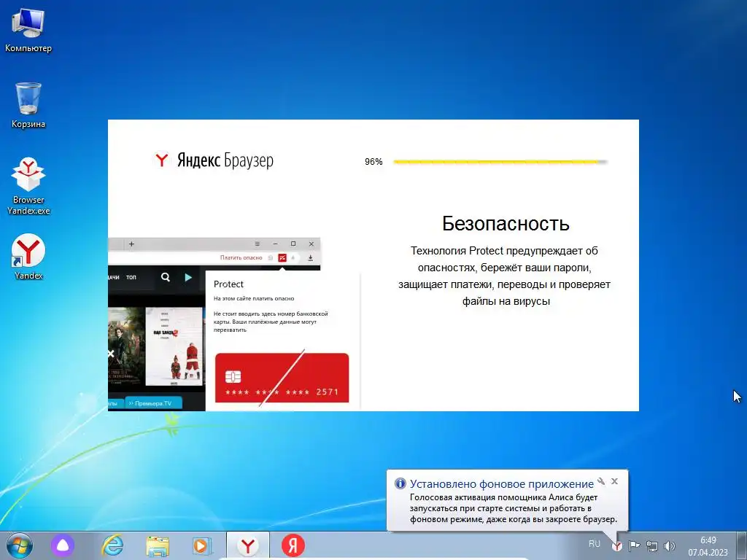Viewport: 747px width, 560px height.
Task: Switch to Yandex Browser installer taskbar button
Action: (x=248, y=545)
